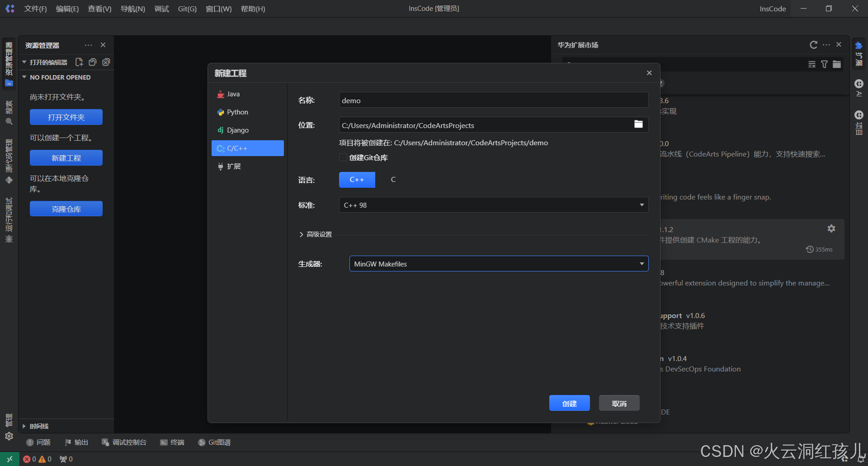This screenshot has height=466, width=868.
Task: Click the new untitled file icon in open editors
Action: coord(79,62)
